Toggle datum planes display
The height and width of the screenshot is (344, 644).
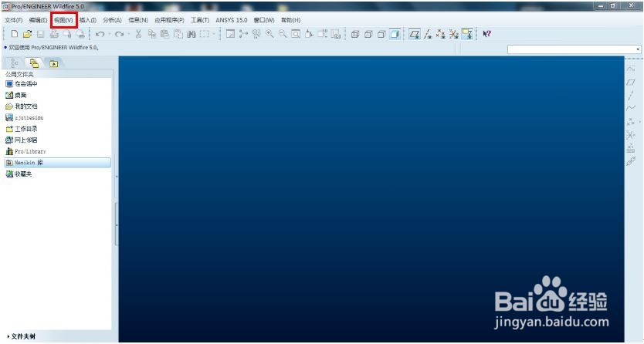click(415, 34)
